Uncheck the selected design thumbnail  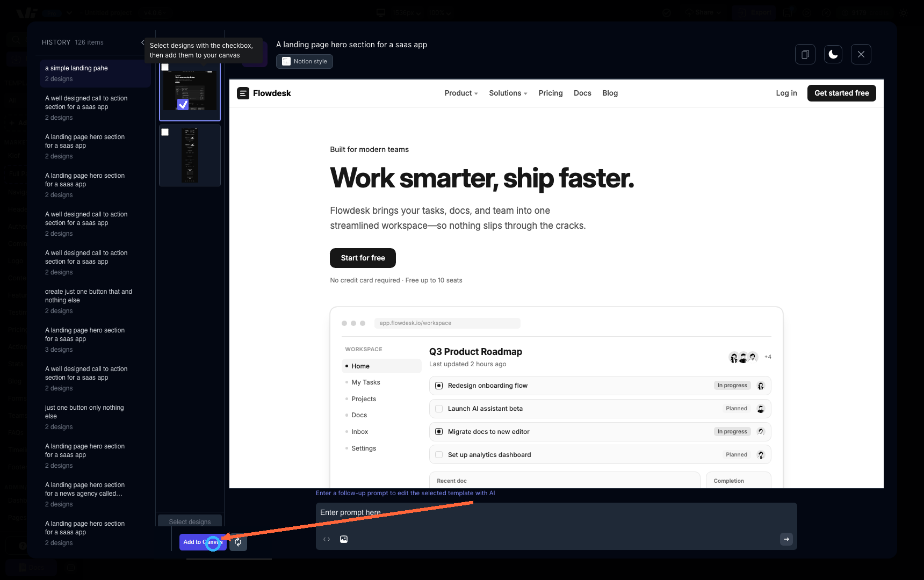pyautogui.click(x=183, y=104)
